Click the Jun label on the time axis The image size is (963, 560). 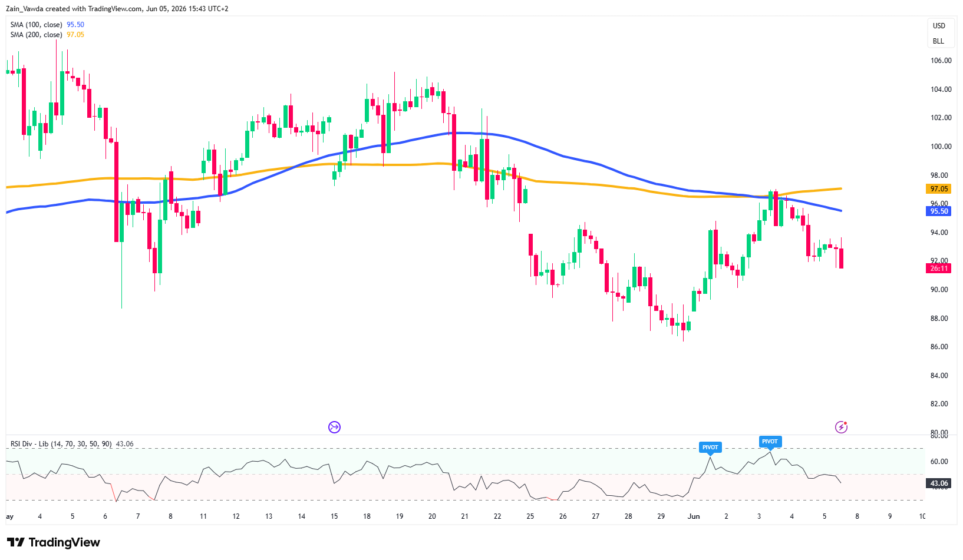[694, 516]
